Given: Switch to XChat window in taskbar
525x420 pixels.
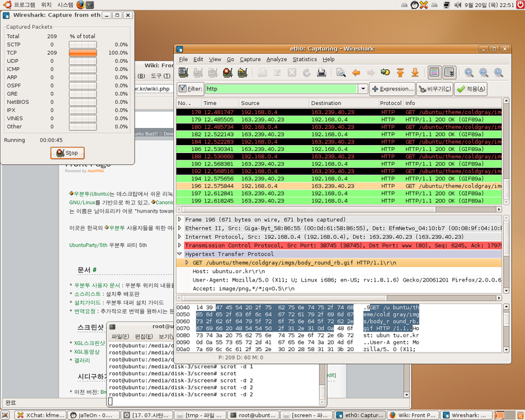Looking at the screenshot, I should pos(41,415).
